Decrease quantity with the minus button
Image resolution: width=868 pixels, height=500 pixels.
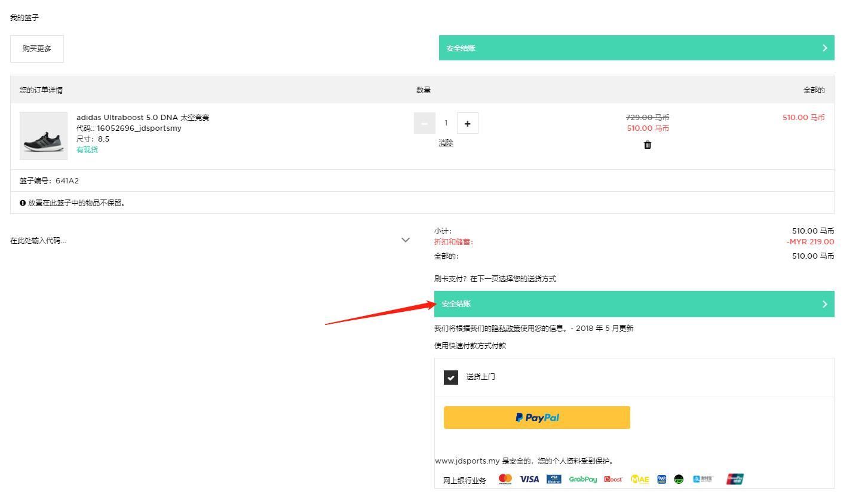point(424,124)
